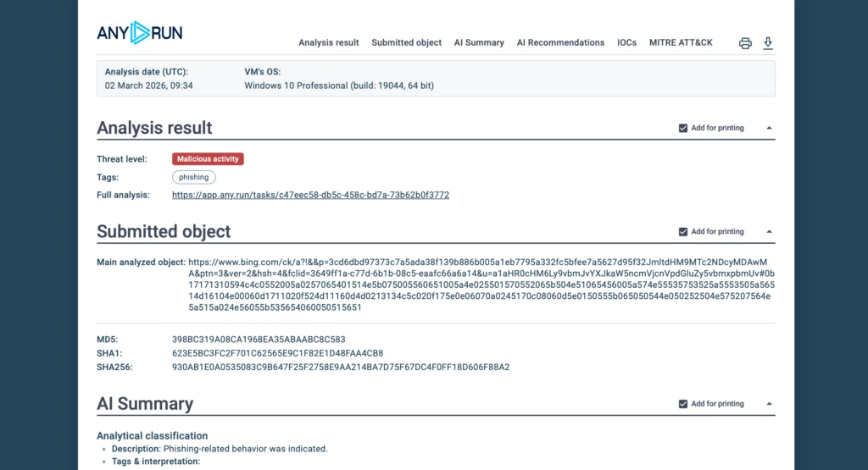Click the ANY.RUN logo
The image size is (868, 470).
coord(140,33)
